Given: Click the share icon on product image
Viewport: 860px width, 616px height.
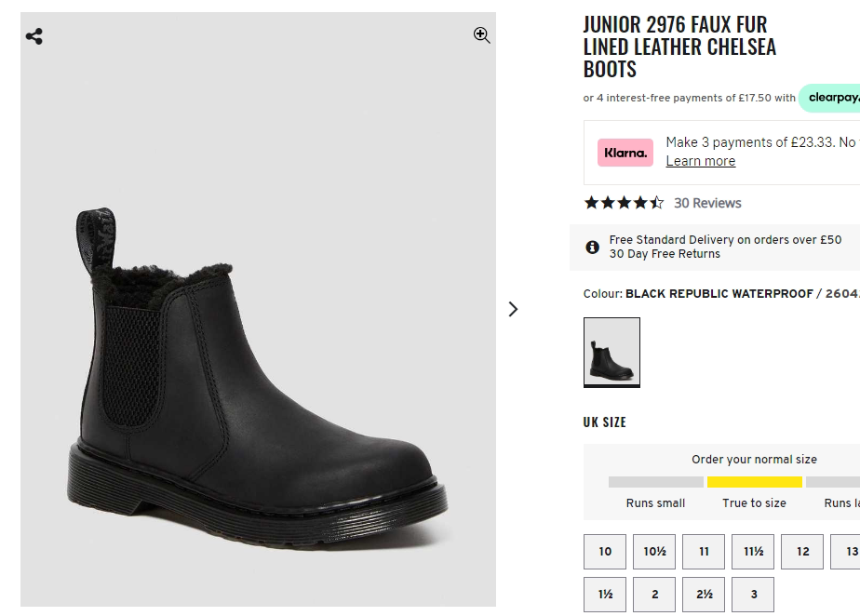Looking at the screenshot, I should click(34, 37).
